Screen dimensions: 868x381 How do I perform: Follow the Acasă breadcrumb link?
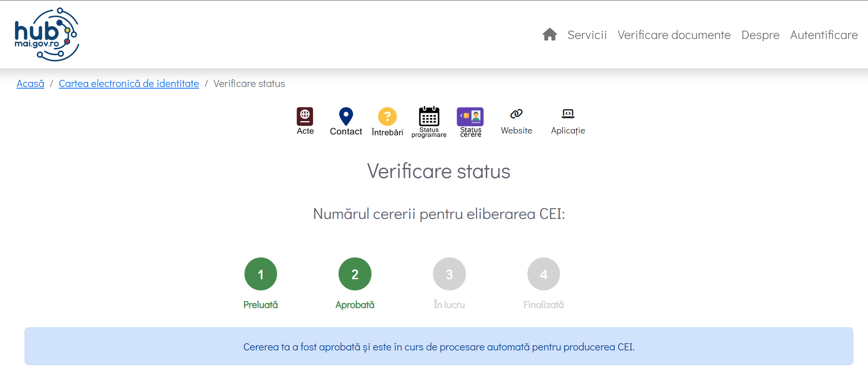tap(31, 83)
